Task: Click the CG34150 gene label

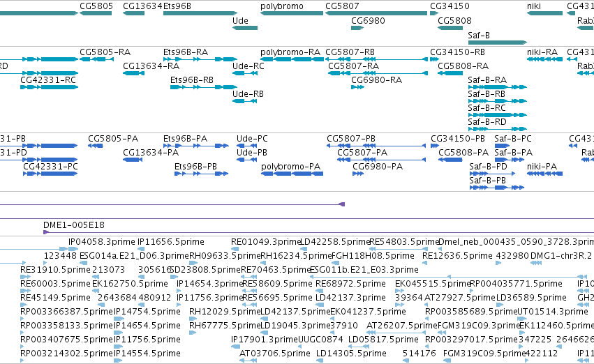Action: [450, 6]
